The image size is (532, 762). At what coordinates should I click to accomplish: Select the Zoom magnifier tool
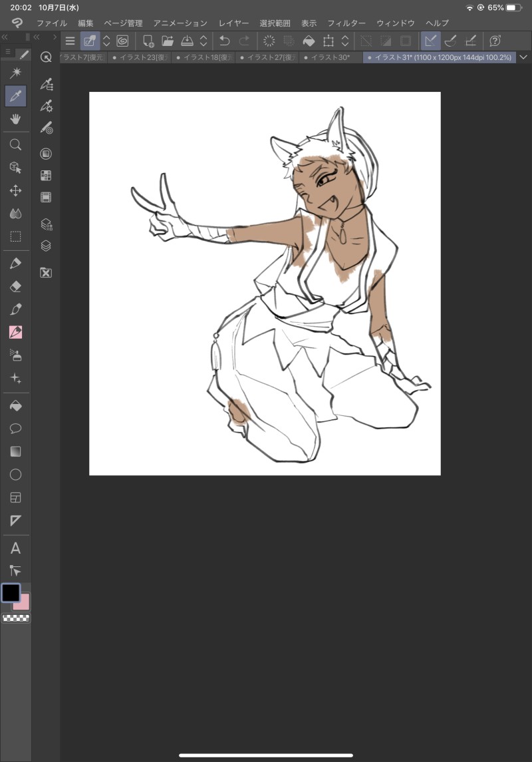[x=15, y=144]
